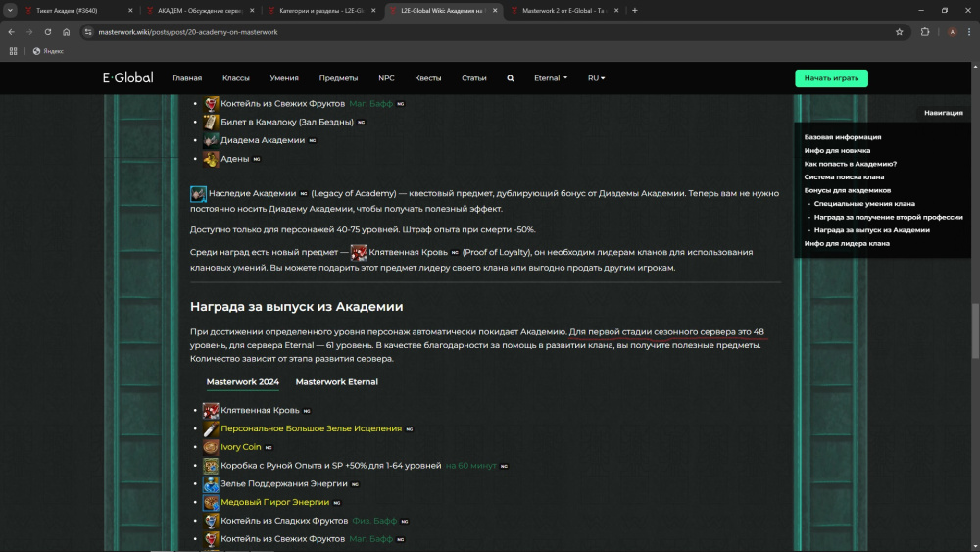
Task: Switch to the Masterwork Eternal tab
Action: (x=336, y=382)
